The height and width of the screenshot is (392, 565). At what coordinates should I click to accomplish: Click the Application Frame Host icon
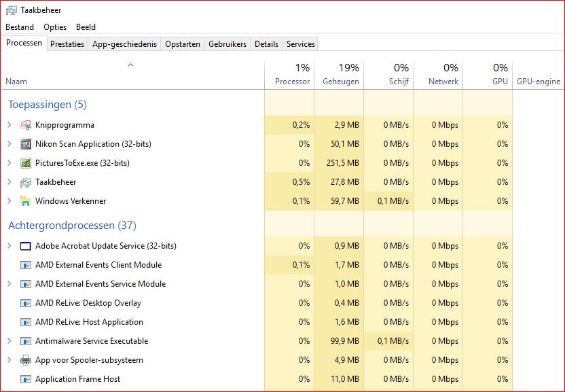(x=26, y=379)
